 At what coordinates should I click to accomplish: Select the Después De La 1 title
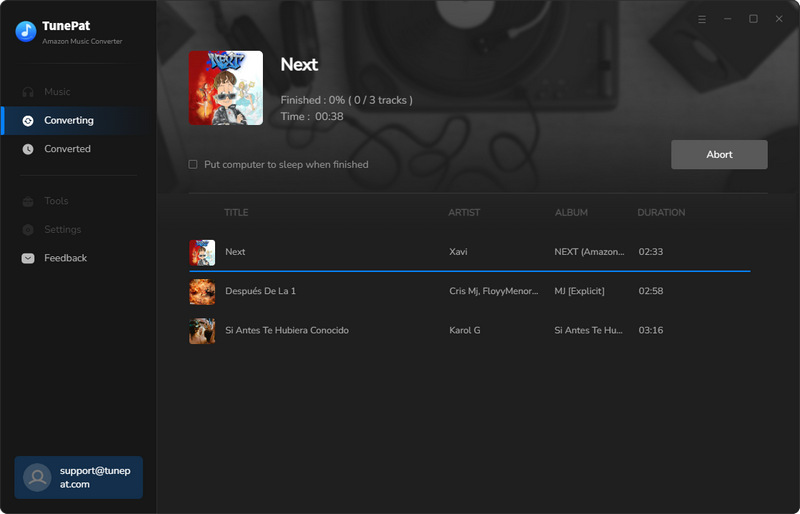click(261, 291)
